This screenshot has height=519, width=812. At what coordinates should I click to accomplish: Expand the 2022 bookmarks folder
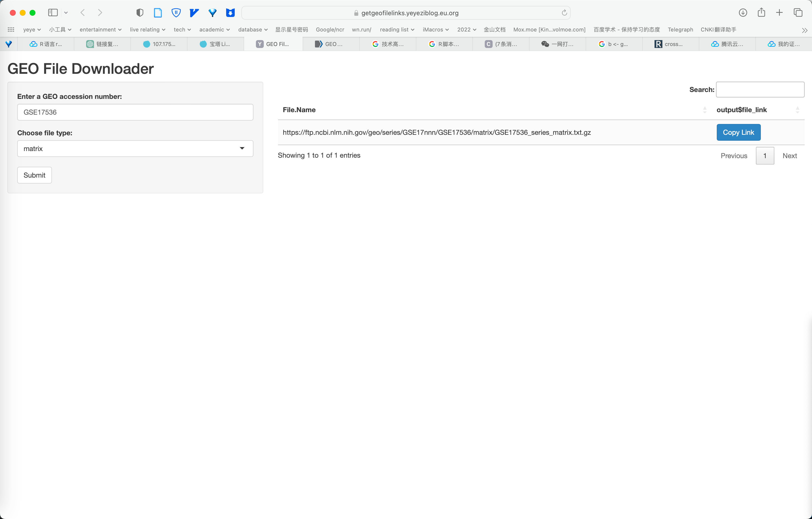click(467, 30)
